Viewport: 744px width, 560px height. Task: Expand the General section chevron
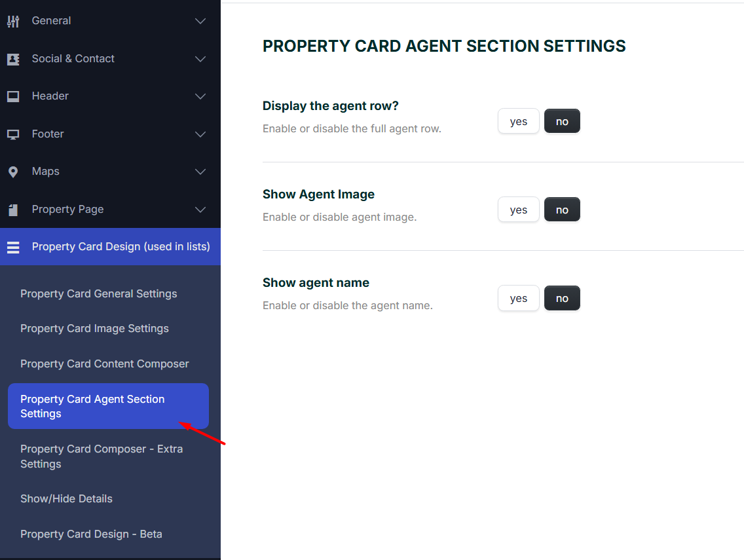[x=200, y=21]
